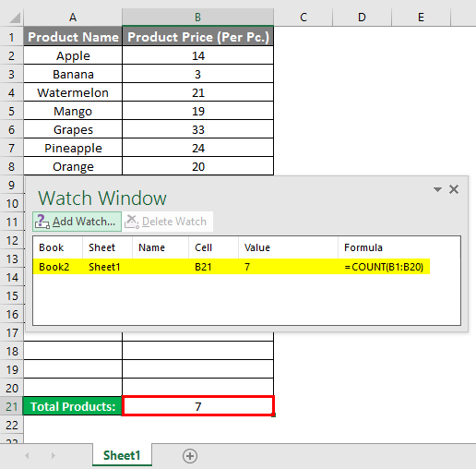Select the Watermelon cell
Viewport: 476px width, 469px height.
pyautogui.click(x=73, y=92)
